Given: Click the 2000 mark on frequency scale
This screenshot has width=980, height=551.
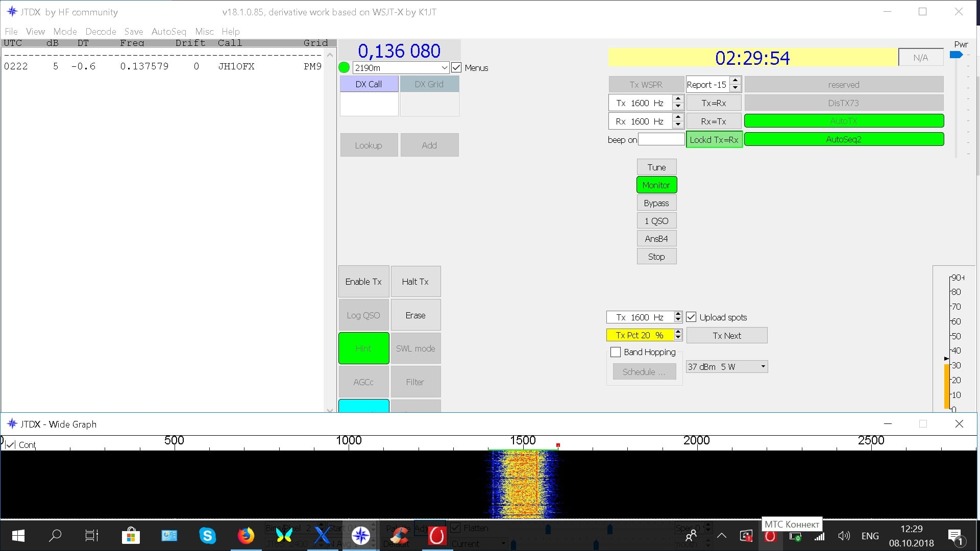Looking at the screenshot, I should pos(696,440).
